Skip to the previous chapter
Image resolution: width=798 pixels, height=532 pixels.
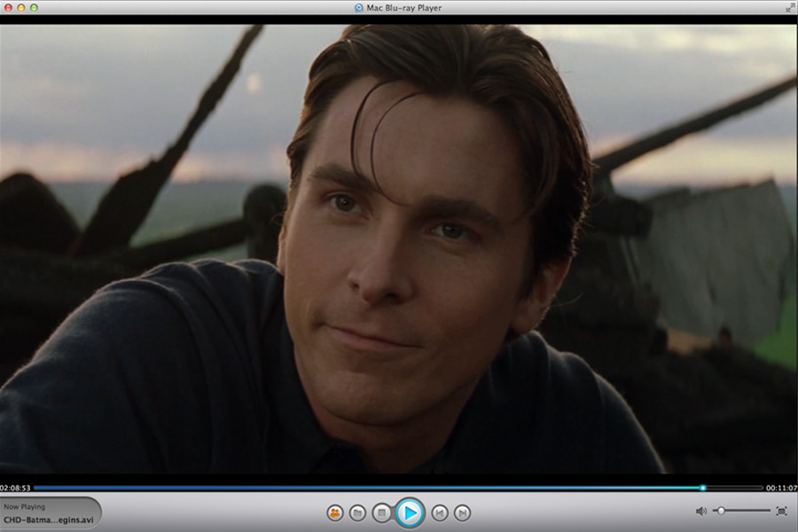(x=440, y=512)
